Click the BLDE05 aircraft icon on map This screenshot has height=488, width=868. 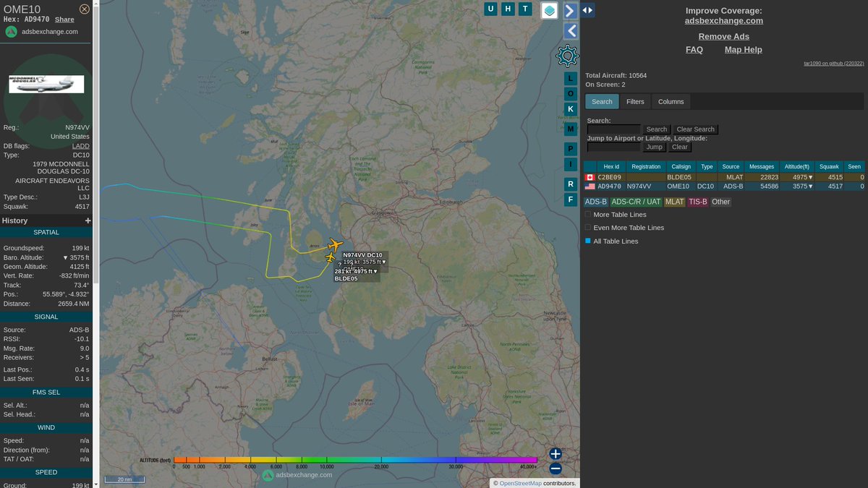[331, 258]
